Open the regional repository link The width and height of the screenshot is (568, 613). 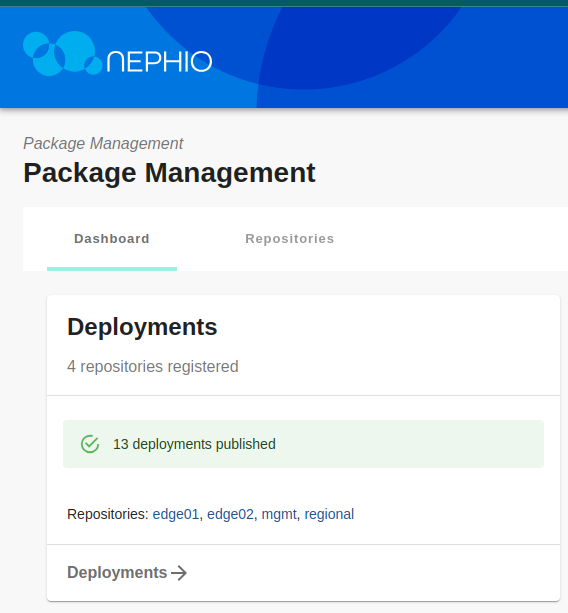[x=329, y=514]
